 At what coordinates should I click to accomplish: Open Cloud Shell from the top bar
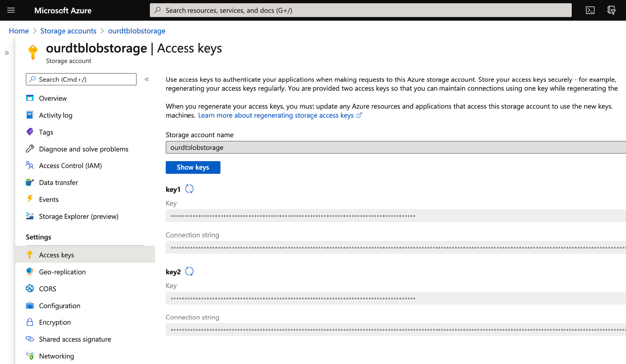tap(590, 10)
